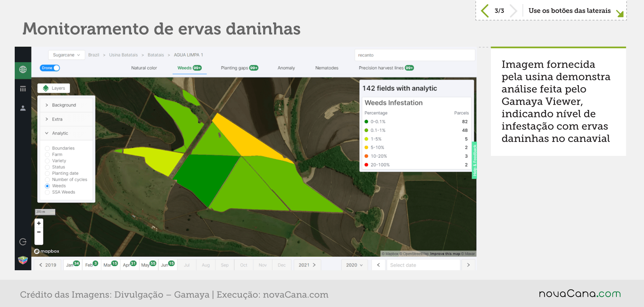Select Mar month in timeline
This screenshot has height=307, width=644.
click(x=110, y=265)
